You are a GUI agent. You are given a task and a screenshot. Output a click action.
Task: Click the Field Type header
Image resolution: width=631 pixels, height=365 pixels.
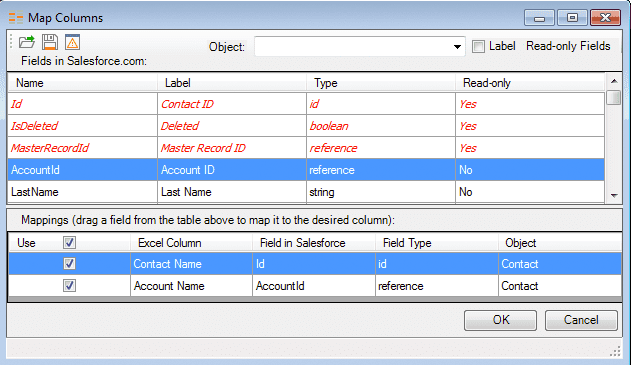pyautogui.click(x=437, y=243)
